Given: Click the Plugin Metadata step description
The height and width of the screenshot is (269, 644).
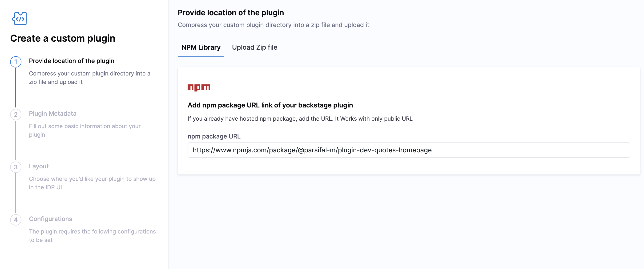Looking at the screenshot, I should (x=85, y=130).
